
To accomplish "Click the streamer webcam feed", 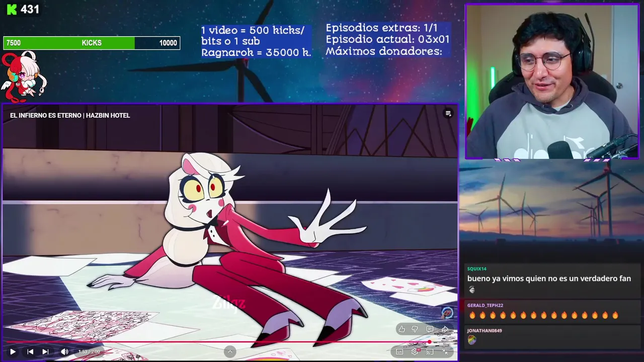I will click(552, 82).
